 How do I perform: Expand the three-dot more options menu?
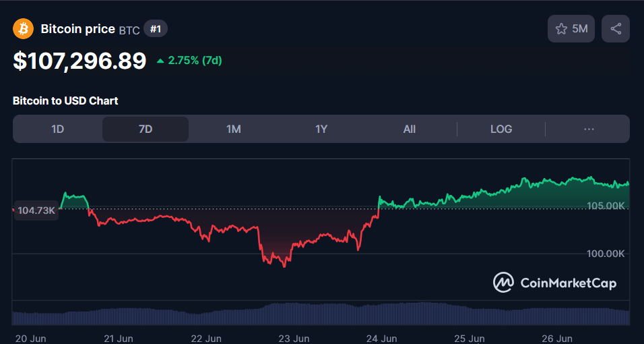(589, 129)
